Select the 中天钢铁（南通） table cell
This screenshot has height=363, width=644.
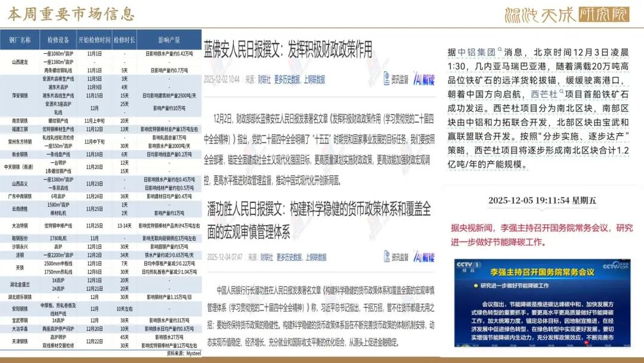pyautogui.click(x=20, y=167)
